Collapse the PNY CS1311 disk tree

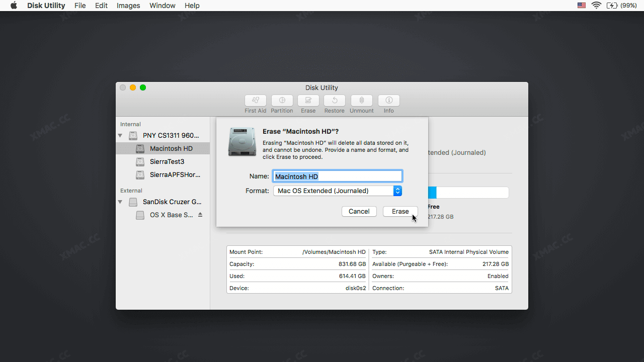point(120,135)
